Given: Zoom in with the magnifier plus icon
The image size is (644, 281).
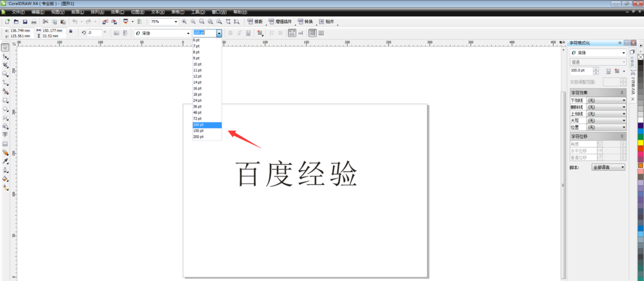Looking at the screenshot, I should pos(184,21).
